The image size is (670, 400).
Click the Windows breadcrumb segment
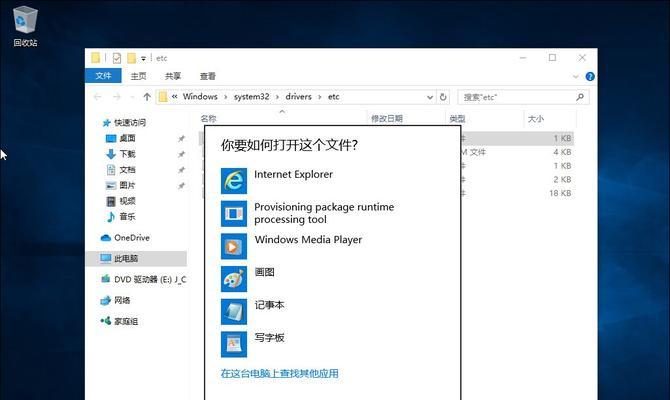point(200,97)
